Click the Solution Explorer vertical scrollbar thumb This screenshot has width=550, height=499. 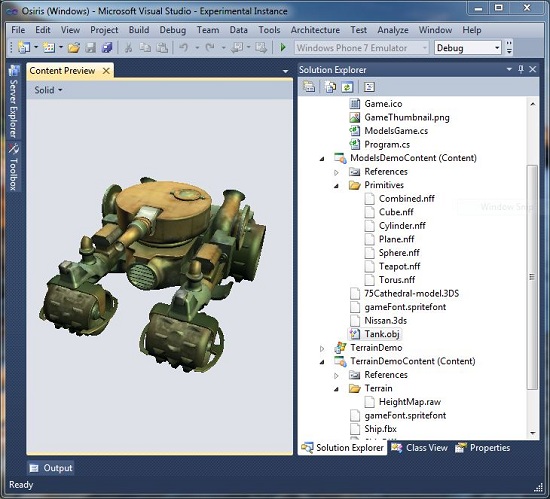532,277
